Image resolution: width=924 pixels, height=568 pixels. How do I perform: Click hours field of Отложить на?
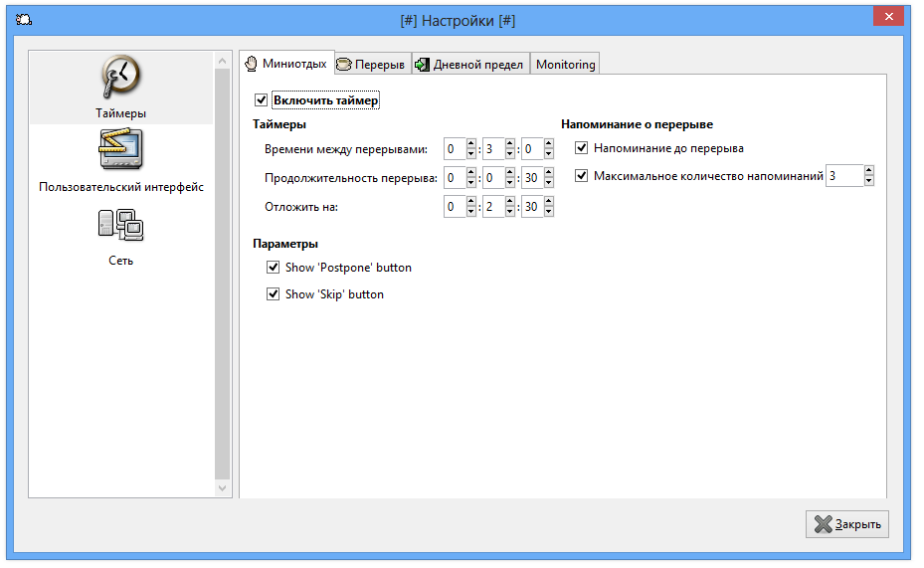coord(455,207)
